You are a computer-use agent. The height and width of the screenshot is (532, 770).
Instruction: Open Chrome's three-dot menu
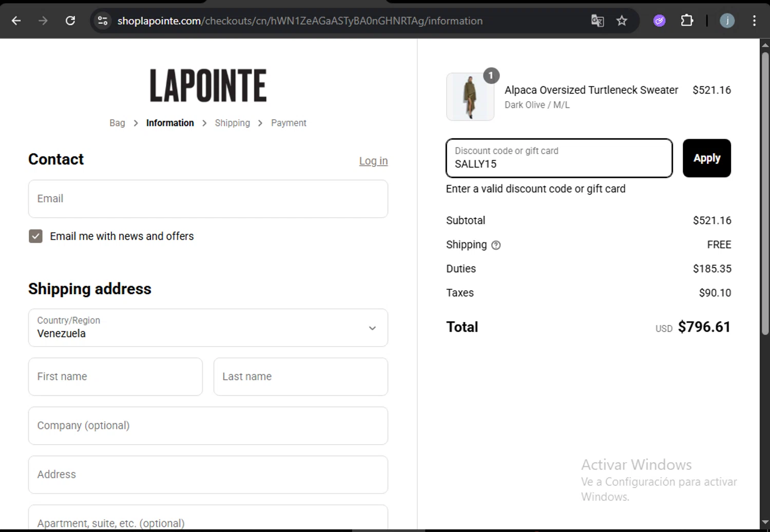(x=754, y=21)
